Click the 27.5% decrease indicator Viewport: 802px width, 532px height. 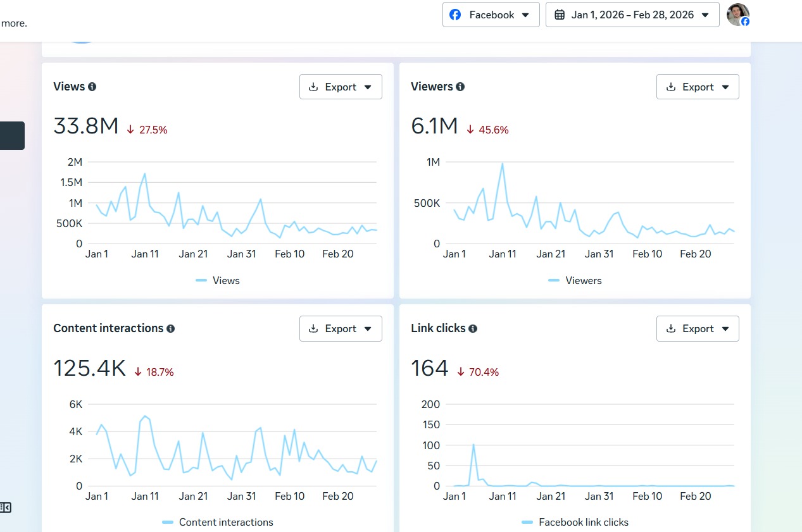[147, 130]
